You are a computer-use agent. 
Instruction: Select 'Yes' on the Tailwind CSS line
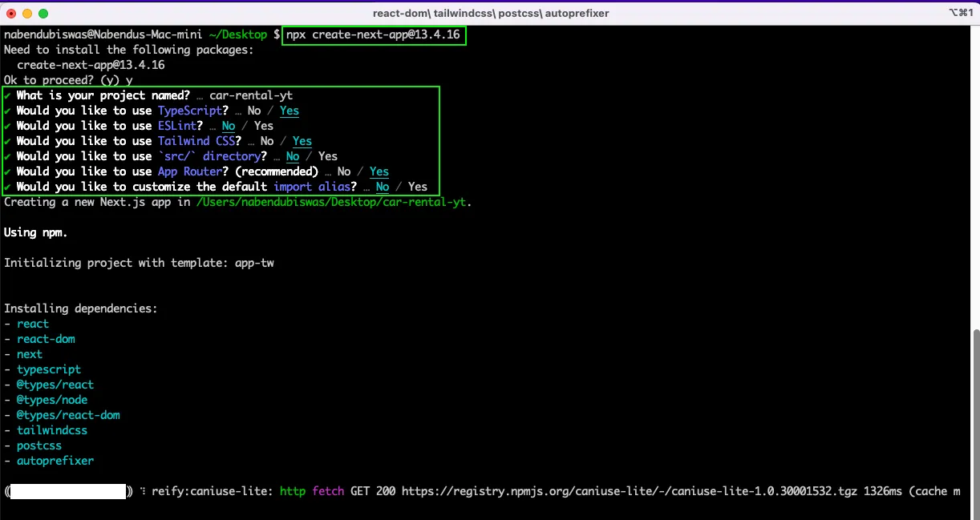pos(302,141)
